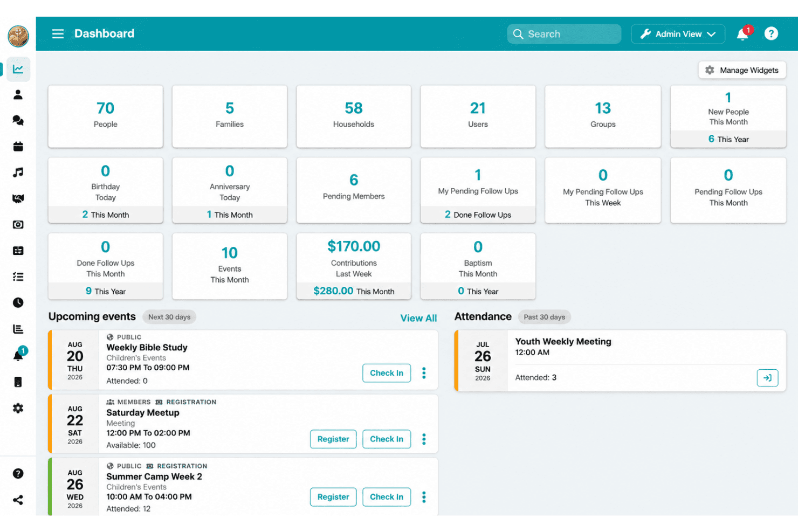Click the church logo avatar
This screenshot has width=798, height=532.
point(18,36)
